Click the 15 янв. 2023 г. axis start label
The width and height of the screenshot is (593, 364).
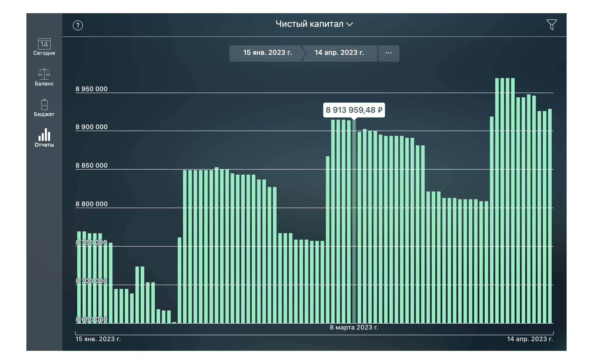[x=98, y=339]
